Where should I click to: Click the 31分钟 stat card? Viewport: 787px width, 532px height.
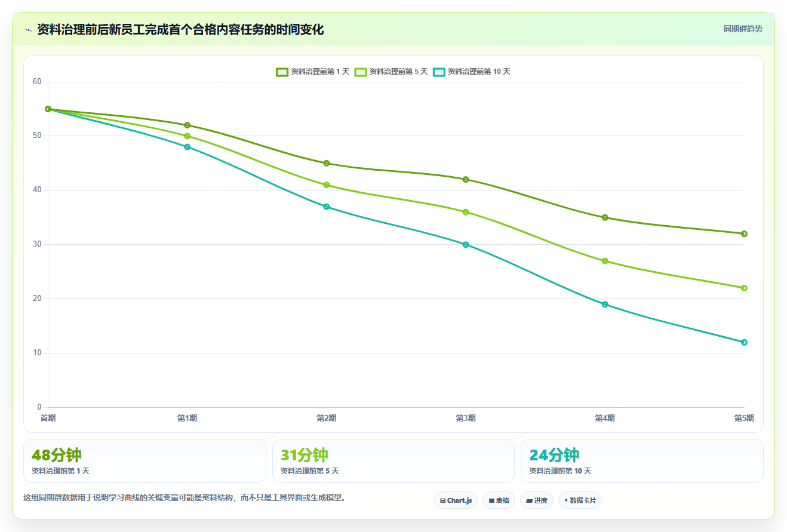(x=393, y=461)
